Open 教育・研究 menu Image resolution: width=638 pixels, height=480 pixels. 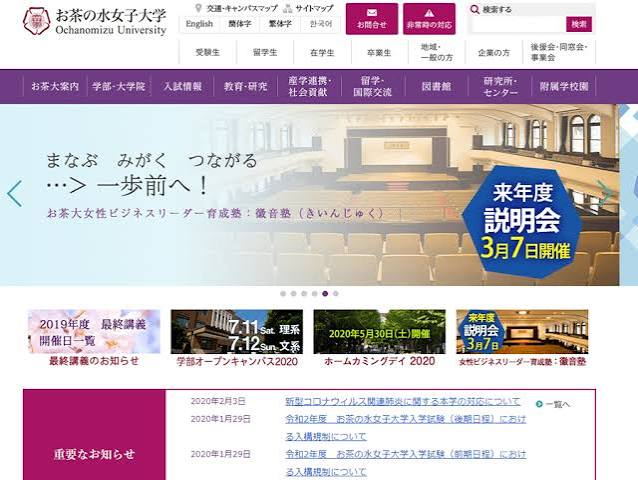coord(245,86)
